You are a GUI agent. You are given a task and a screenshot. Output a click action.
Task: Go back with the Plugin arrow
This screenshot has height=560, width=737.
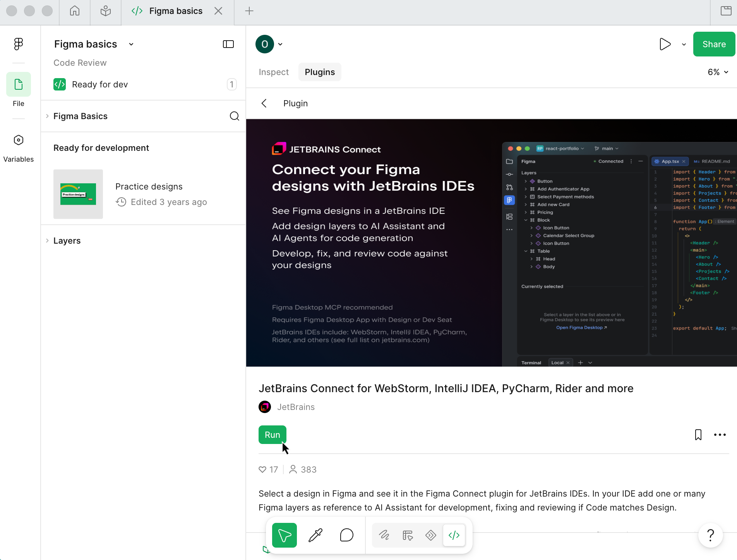(264, 103)
